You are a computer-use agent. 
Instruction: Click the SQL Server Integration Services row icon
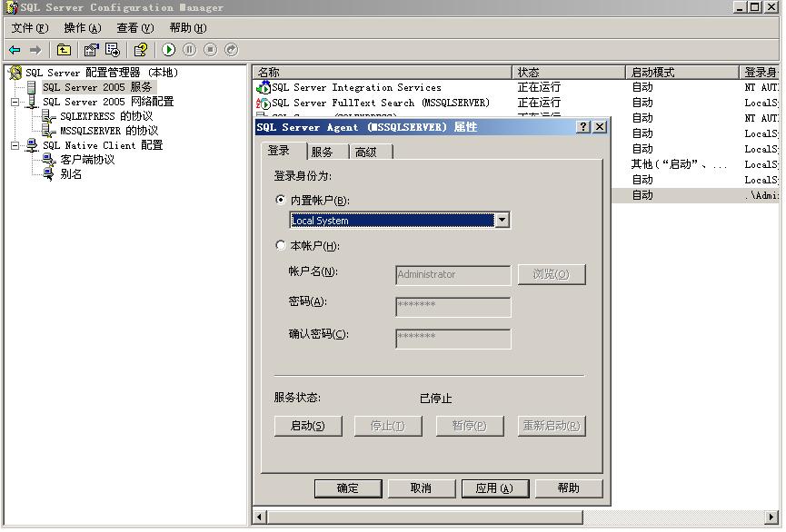point(264,88)
